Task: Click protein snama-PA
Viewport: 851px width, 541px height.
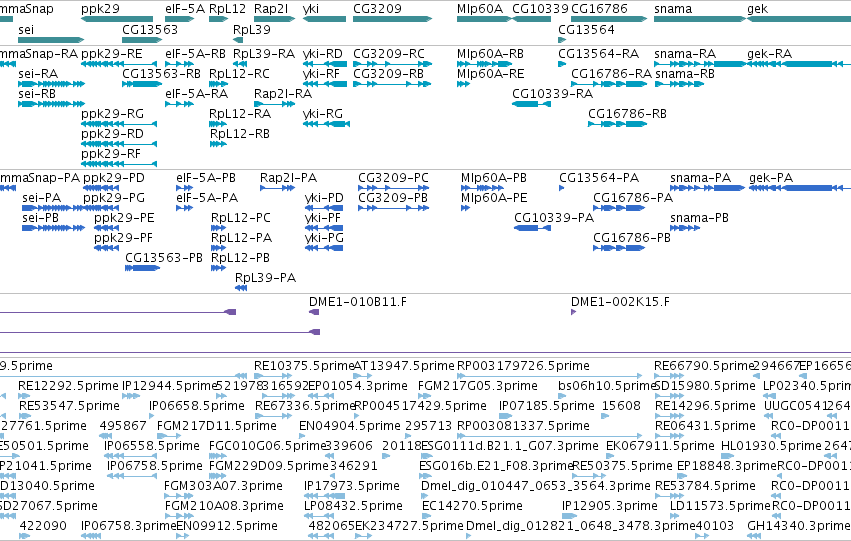Action: click(701, 178)
